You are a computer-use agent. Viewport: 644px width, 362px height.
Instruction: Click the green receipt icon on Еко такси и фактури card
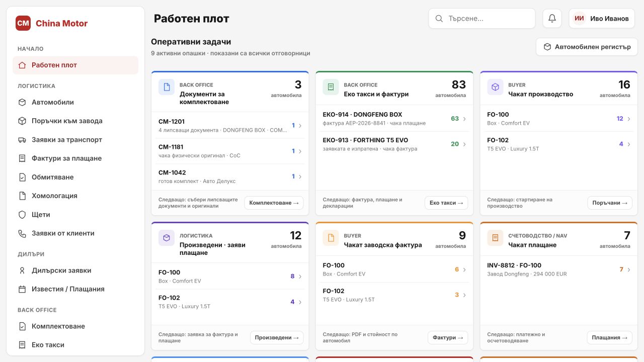coord(331,87)
